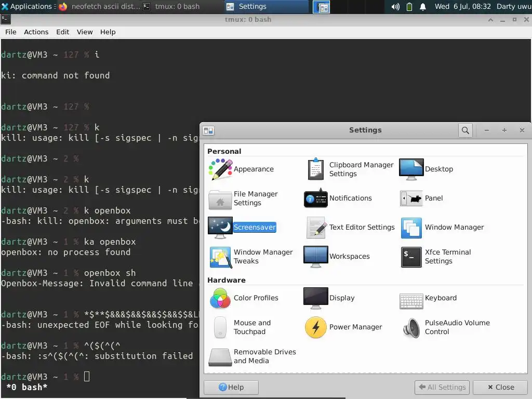Open the Power Manager icon
Image resolution: width=532 pixels, height=399 pixels.
click(x=316, y=327)
